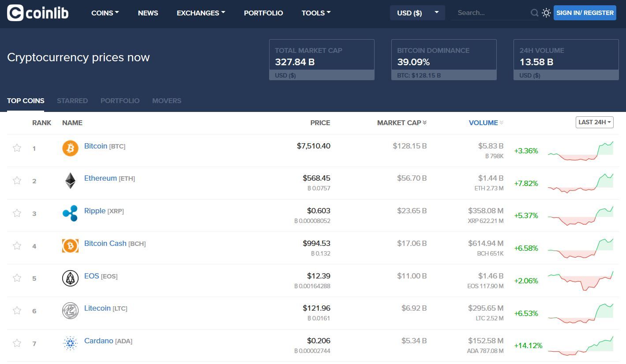The image size is (626, 364).
Task: Click the Bitcoin Cash icon
Action: pos(70,246)
